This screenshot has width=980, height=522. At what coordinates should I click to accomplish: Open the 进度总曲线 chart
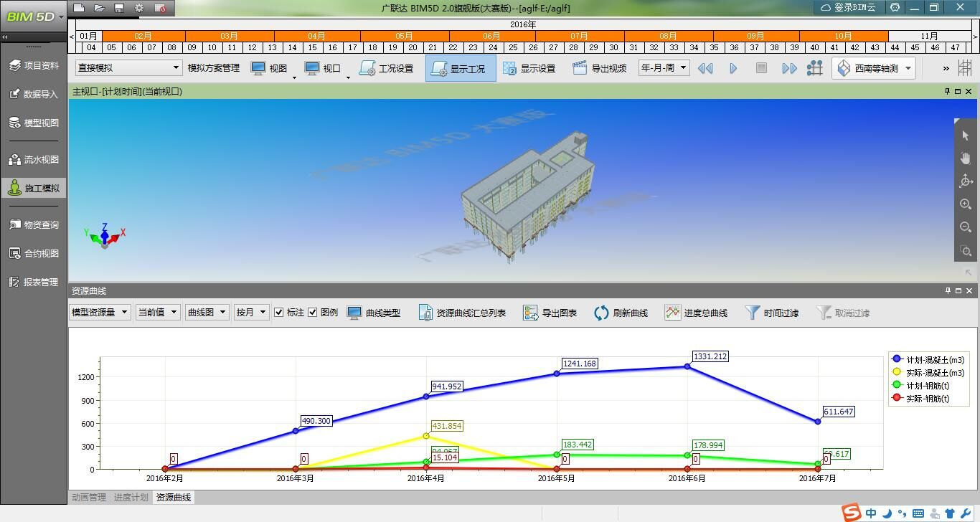pos(672,313)
